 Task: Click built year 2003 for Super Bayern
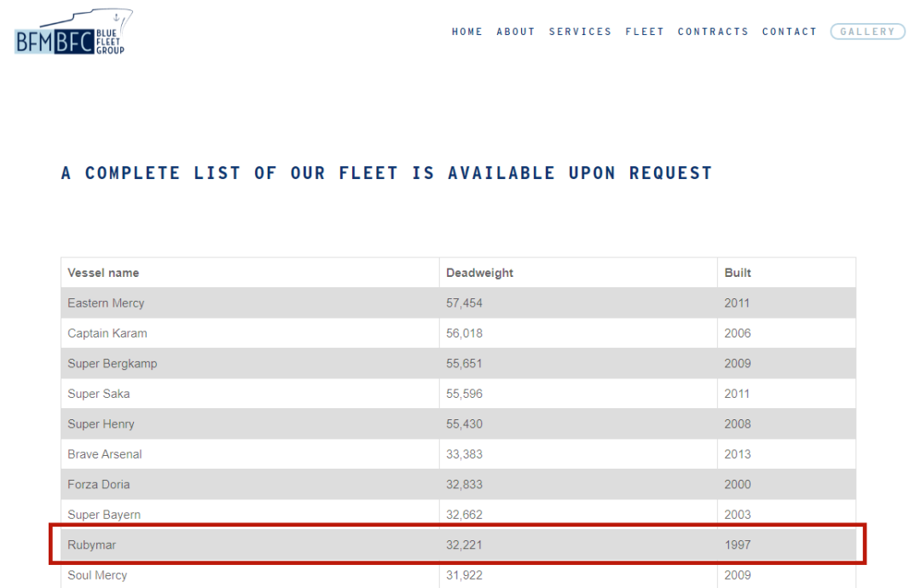point(737,515)
